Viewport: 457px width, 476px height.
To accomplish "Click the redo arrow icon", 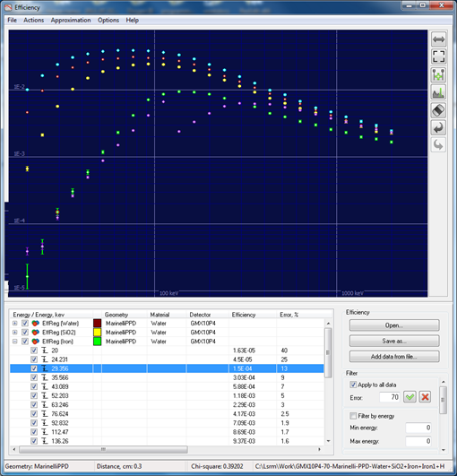I will pyautogui.click(x=438, y=145).
